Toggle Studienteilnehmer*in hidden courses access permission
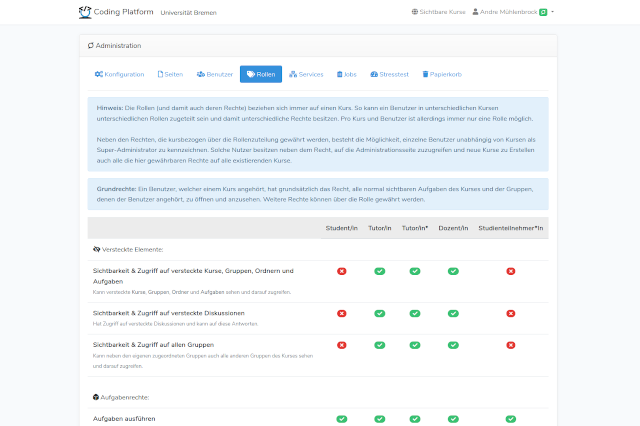The height and width of the screenshot is (426, 640). pyautogui.click(x=511, y=271)
